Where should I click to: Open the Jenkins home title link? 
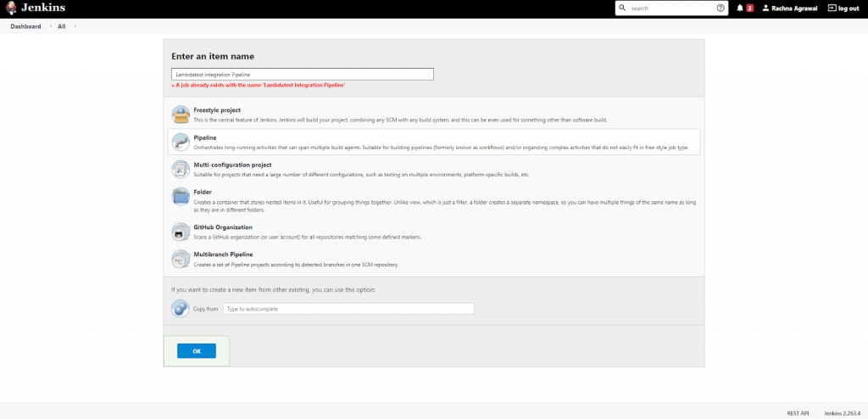click(43, 8)
